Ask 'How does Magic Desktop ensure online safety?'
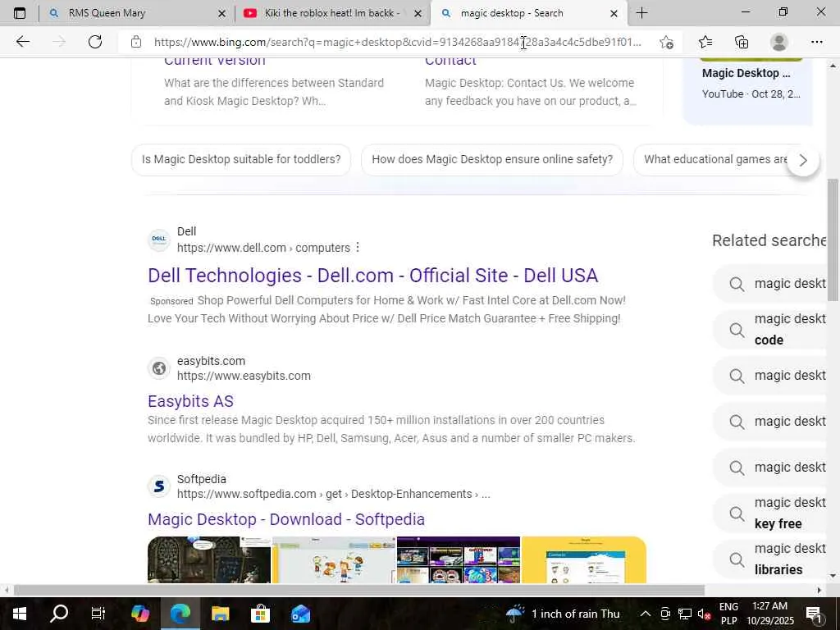 (x=492, y=159)
